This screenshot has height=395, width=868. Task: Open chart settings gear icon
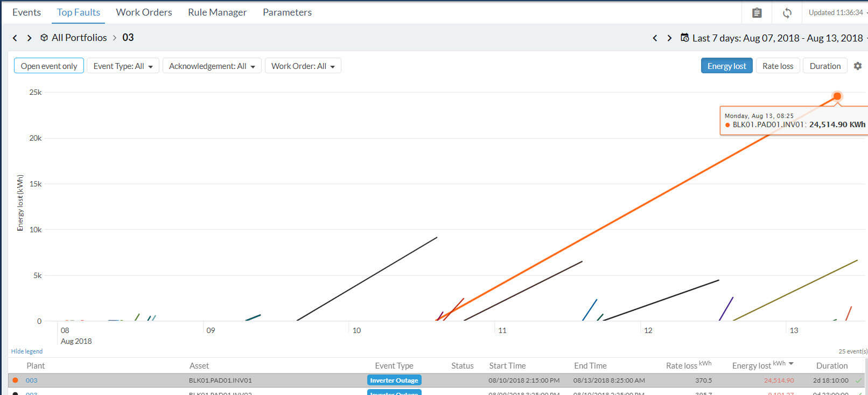coord(858,66)
